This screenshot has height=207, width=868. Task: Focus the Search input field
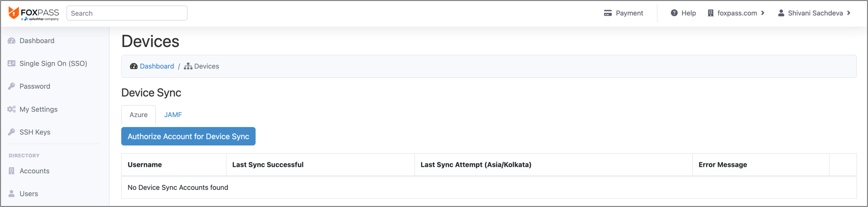coord(127,13)
